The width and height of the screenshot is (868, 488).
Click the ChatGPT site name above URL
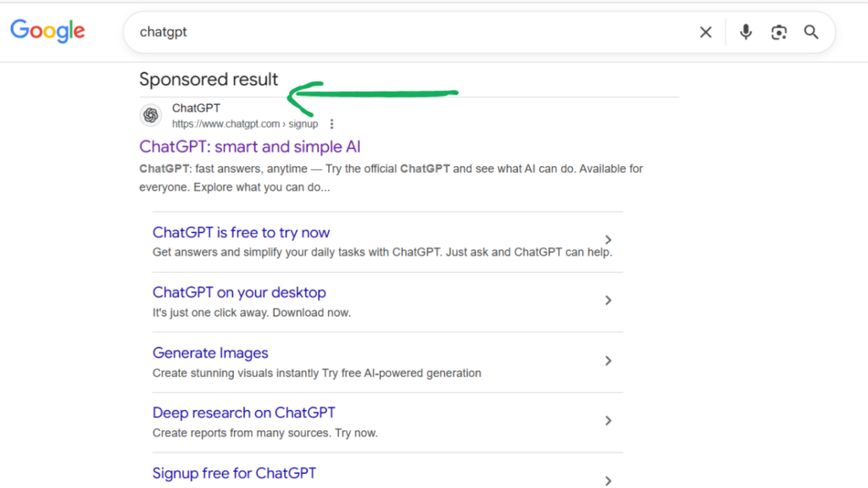[196, 108]
